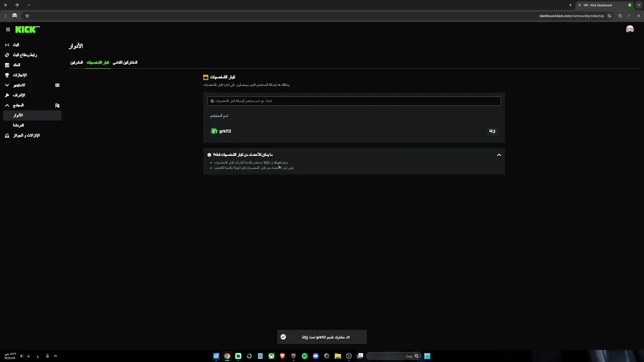This screenshot has height=362, width=644.
Task: Select the VIP - Kick Dashboard browser tab
Action: tap(604, 5)
